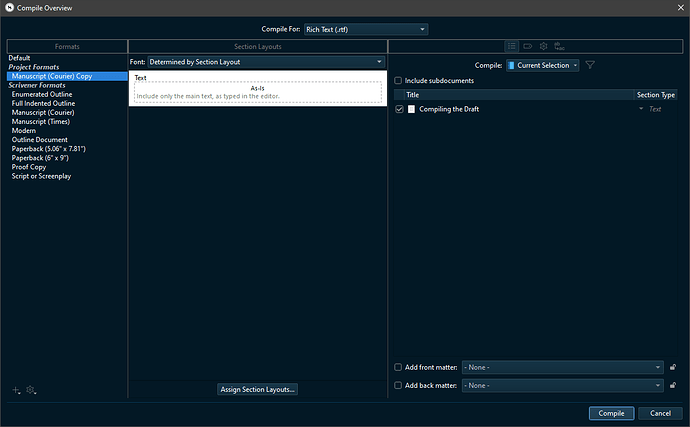Enable Add front matter checkbox
The width and height of the screenshot is (690, 427).
click(x=398, y=367)
